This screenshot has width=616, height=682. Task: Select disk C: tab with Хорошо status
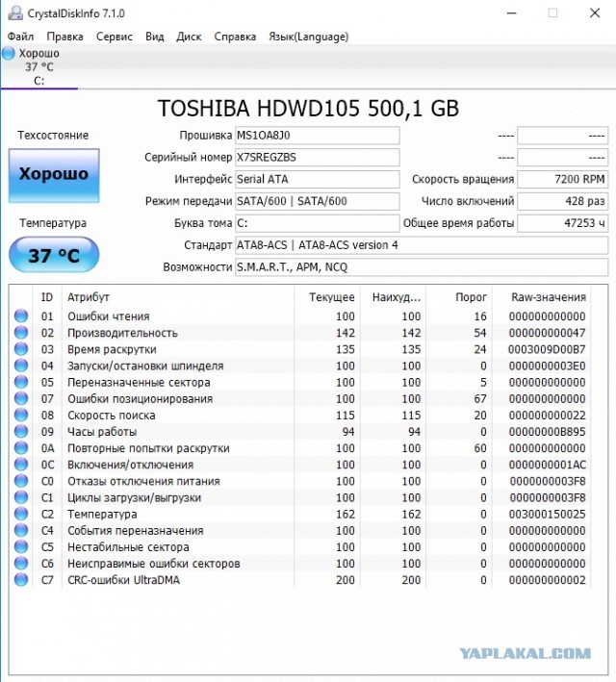(x=38, y=66)
